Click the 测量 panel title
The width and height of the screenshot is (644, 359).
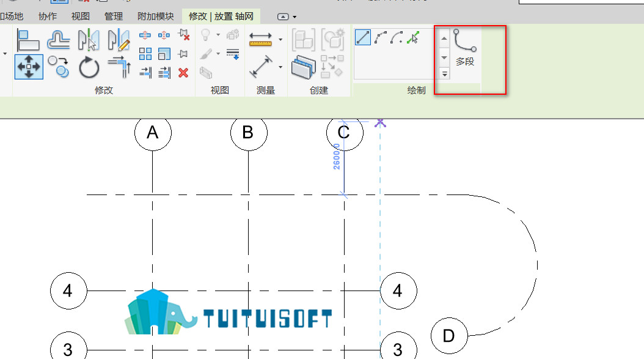266,90
